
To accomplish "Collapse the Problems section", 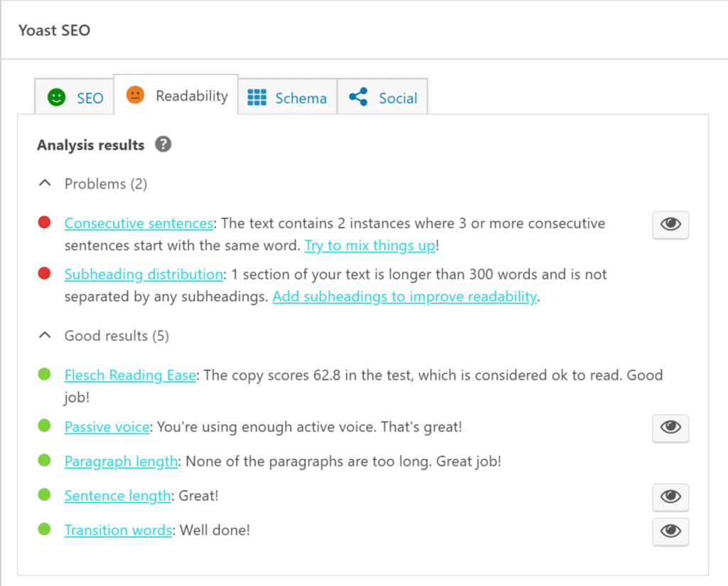I will [44, 182].
